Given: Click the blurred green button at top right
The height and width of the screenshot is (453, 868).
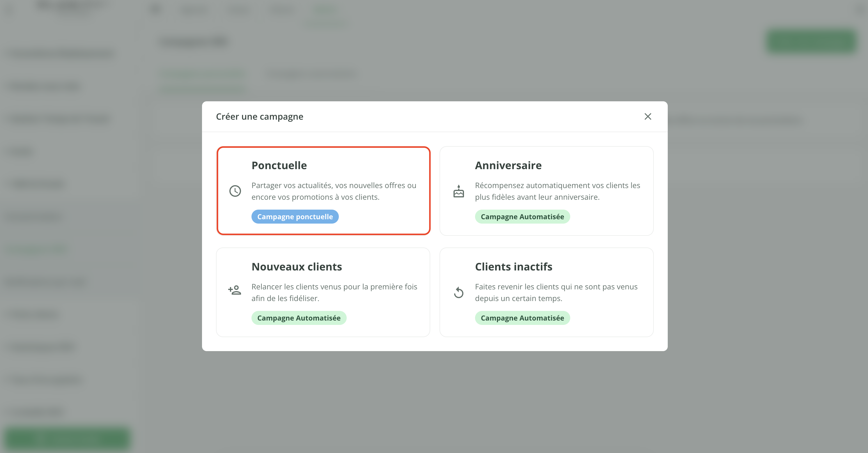Looking at the screenshot, I should [x=812, y=41].
